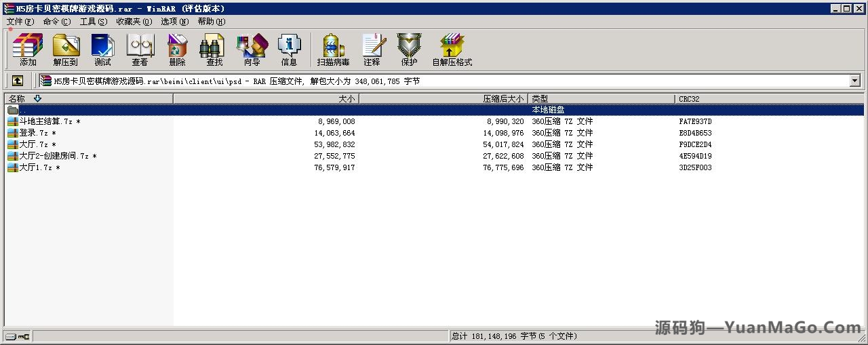Screen dimensions: 868x345
Task: Open the 查看 (View) toolbar icon
Action: (x=140, y=49)
